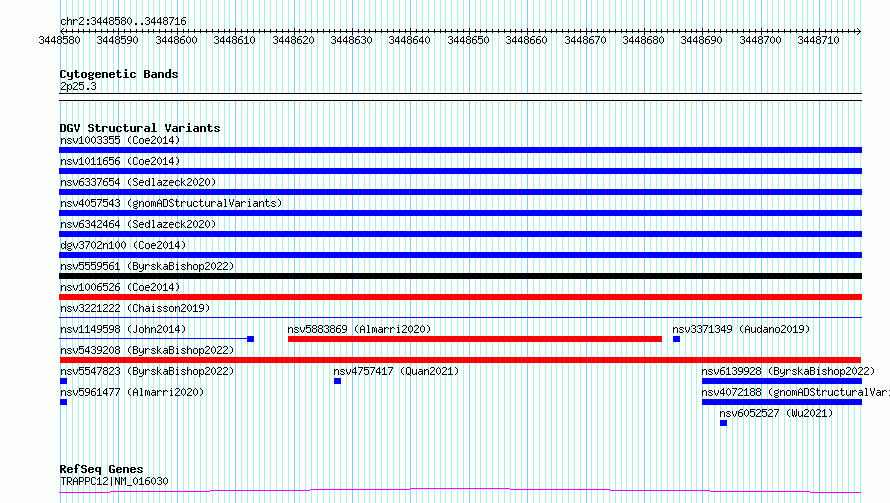The height and width of the screenshot is (503, 890).
Task: Open variant dgv3702n100 (Coe2014) label
Action: 123,245
